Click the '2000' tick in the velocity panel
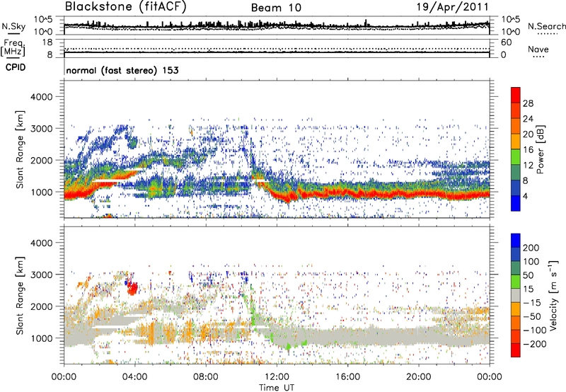566x392 pixels. [42, 306]
